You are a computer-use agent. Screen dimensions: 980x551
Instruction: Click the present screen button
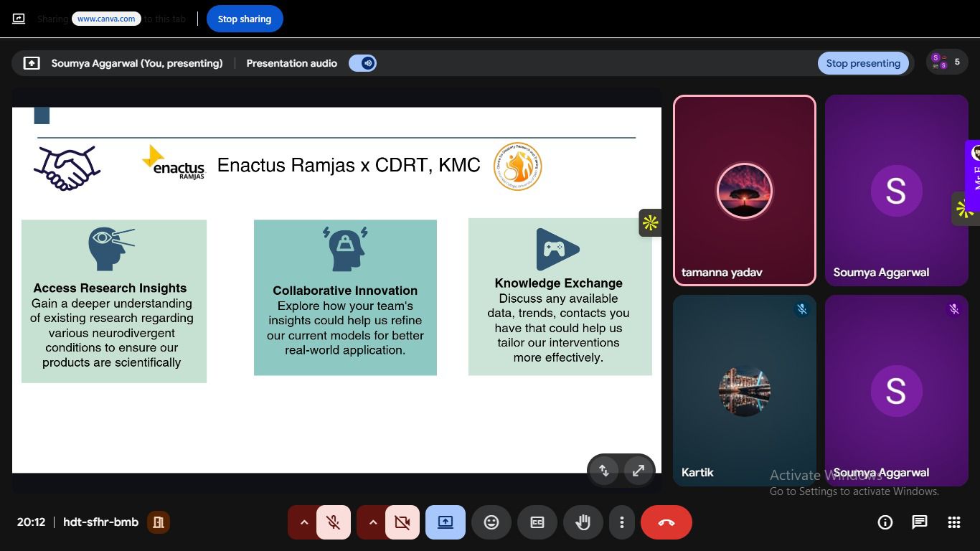pyautogui.click(x=446, y=522)
